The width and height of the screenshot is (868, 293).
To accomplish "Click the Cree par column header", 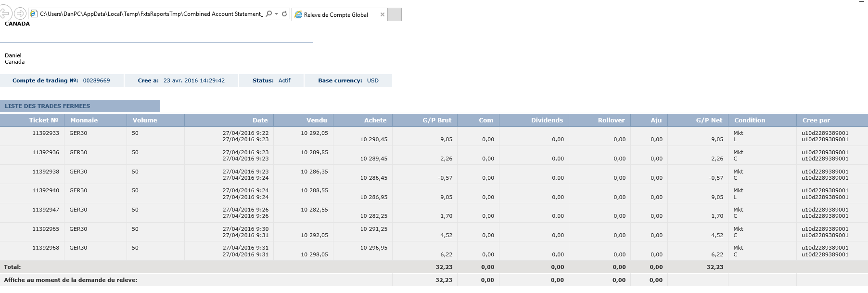I will (x=816, y=120).
